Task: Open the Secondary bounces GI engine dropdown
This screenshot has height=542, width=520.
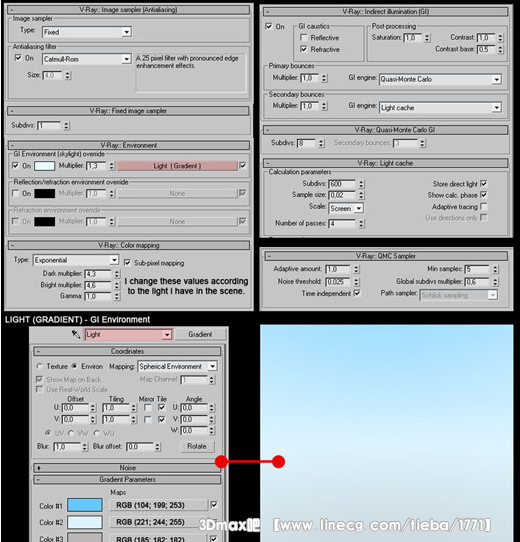Action: click(x=496, y=108)
